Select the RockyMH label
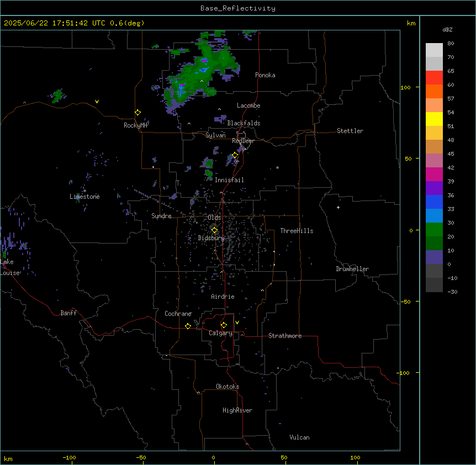 coord(135,125)
